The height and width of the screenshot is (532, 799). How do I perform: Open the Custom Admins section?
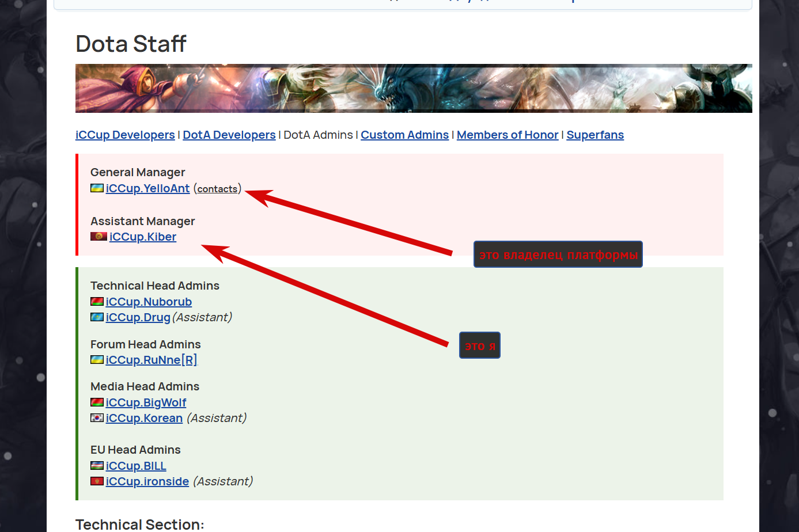tap(404, 135)
